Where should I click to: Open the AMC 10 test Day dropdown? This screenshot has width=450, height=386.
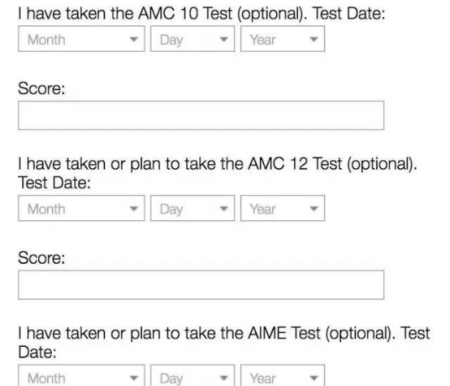pyautogui.click(x=192, y=39)
